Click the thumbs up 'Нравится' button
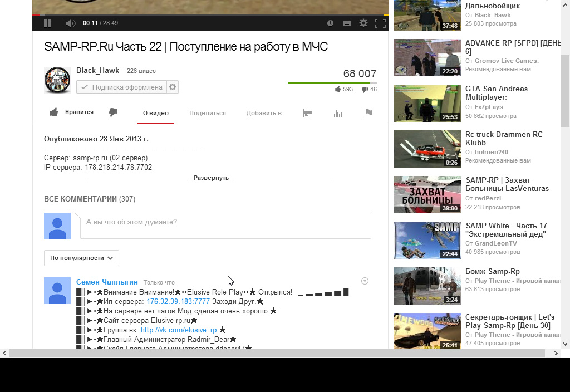The height and width of the screenshot is (392, 570). pos(72,112)
